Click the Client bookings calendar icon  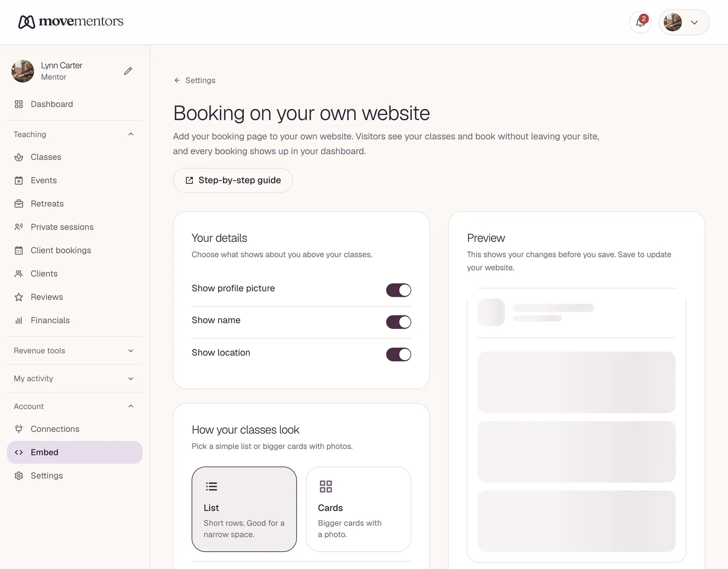(19, 250)
